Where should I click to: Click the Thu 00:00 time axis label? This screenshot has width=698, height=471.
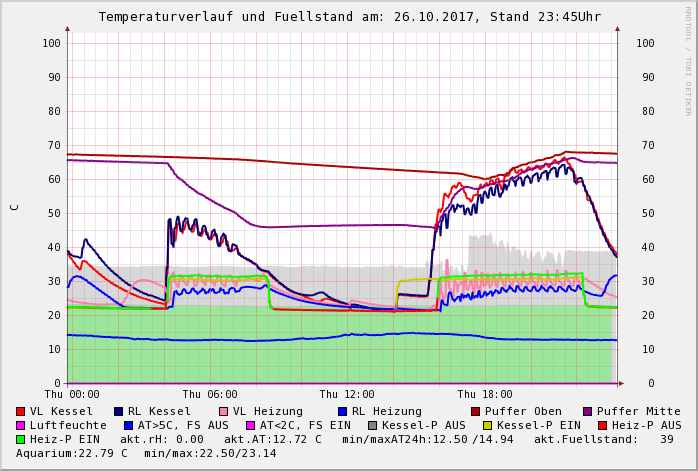click(72, 394)
